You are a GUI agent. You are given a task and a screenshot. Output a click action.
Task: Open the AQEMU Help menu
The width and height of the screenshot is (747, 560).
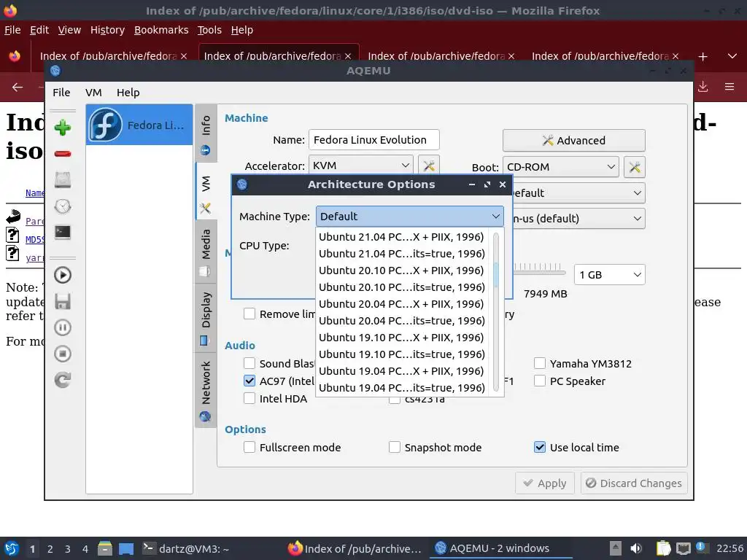click(128, 93)
